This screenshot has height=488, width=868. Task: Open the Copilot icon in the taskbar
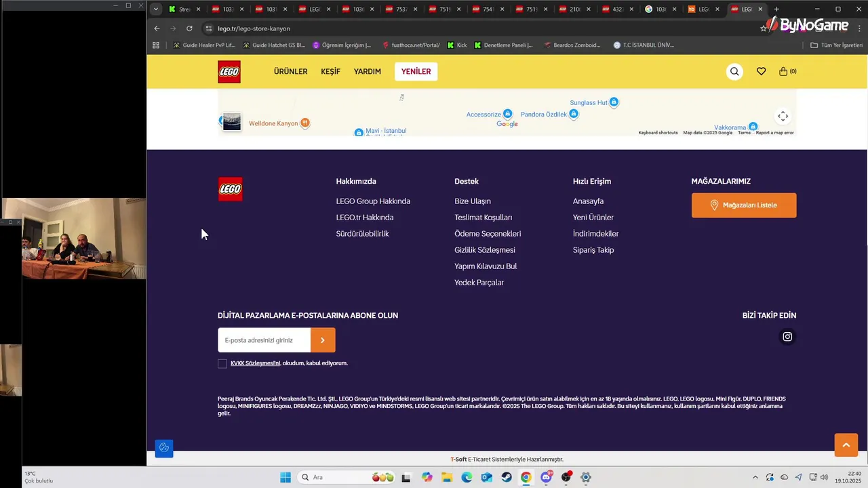[427, 477]
